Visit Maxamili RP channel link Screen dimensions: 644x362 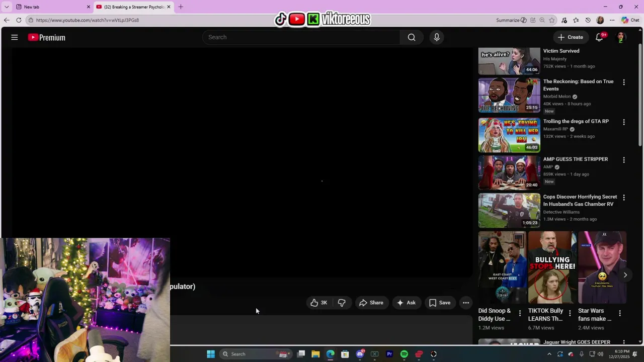(555, 129)
